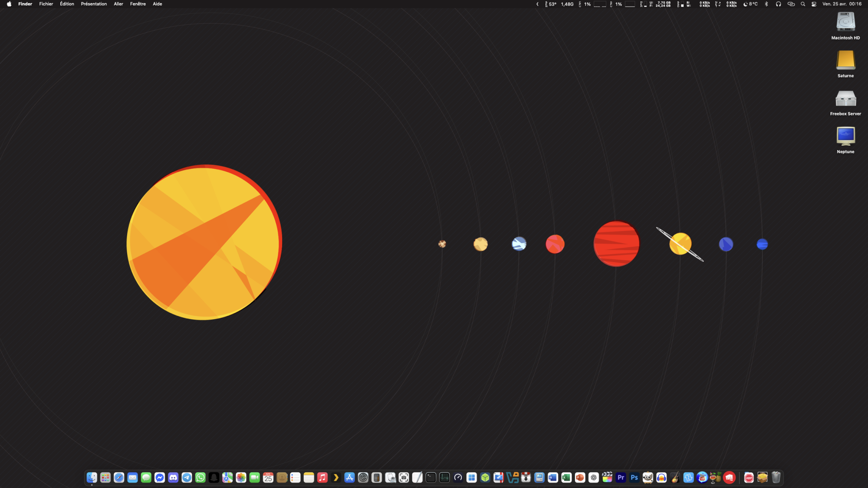Launch Telegram from the dock
Image resolution: width=868 pixels, height=488 pixels.
(x=187, y=478)
